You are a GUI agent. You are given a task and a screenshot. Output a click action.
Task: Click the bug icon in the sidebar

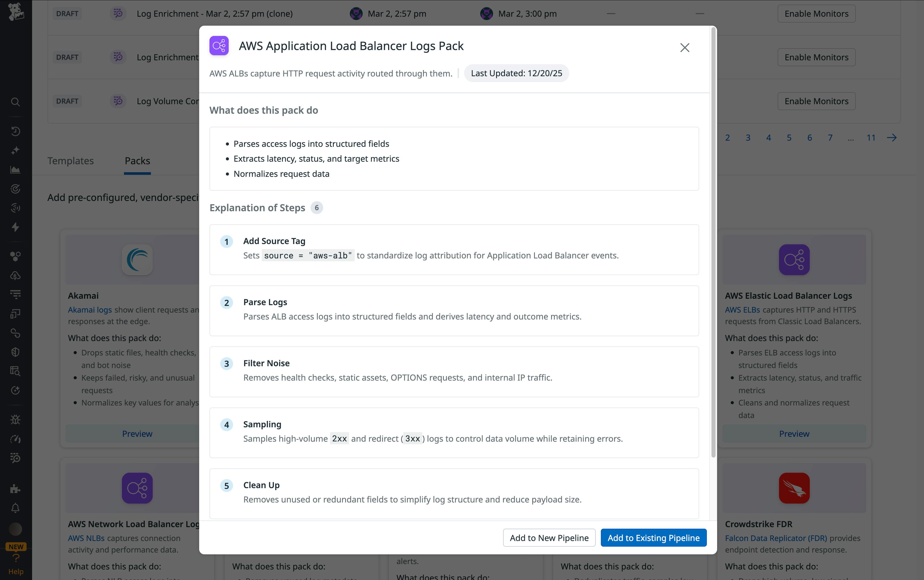[15, 419]
